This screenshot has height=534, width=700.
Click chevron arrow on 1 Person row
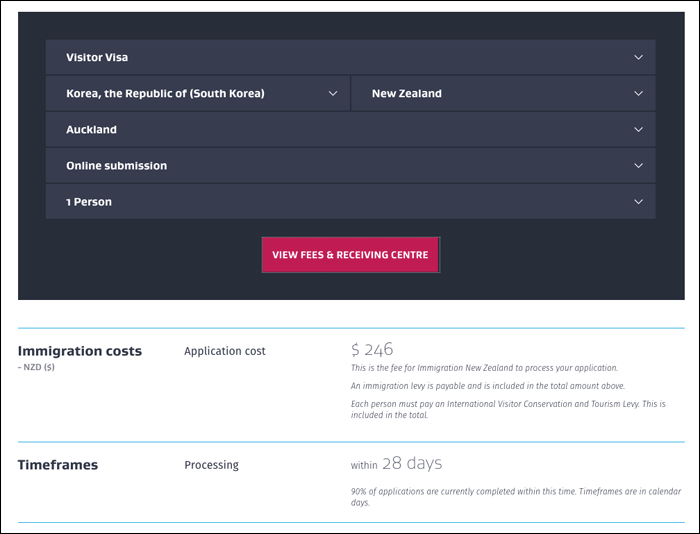pos(638,202)
